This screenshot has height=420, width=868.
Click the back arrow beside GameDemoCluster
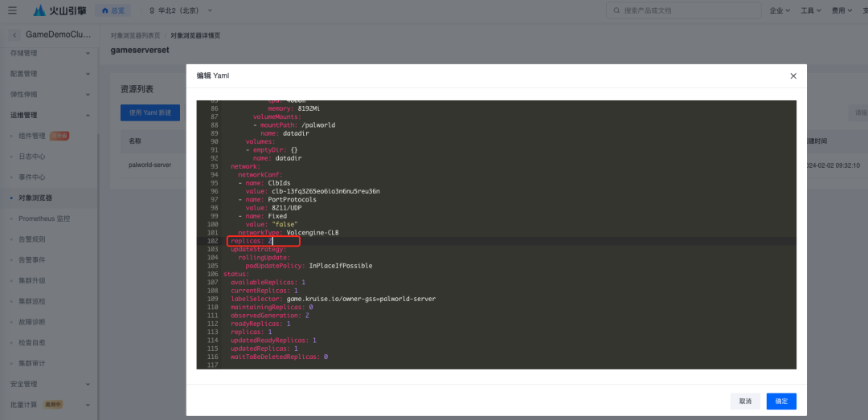click(x=15, y=35)
